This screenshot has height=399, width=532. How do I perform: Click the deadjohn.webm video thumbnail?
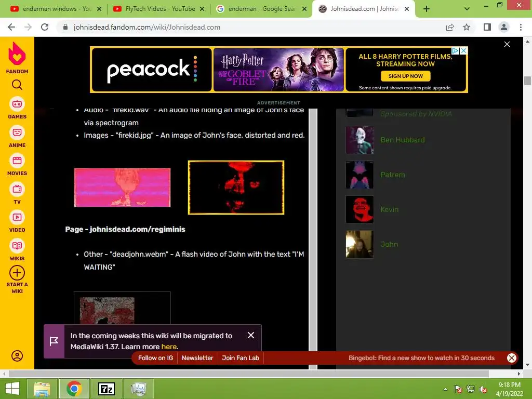point(122,308)
